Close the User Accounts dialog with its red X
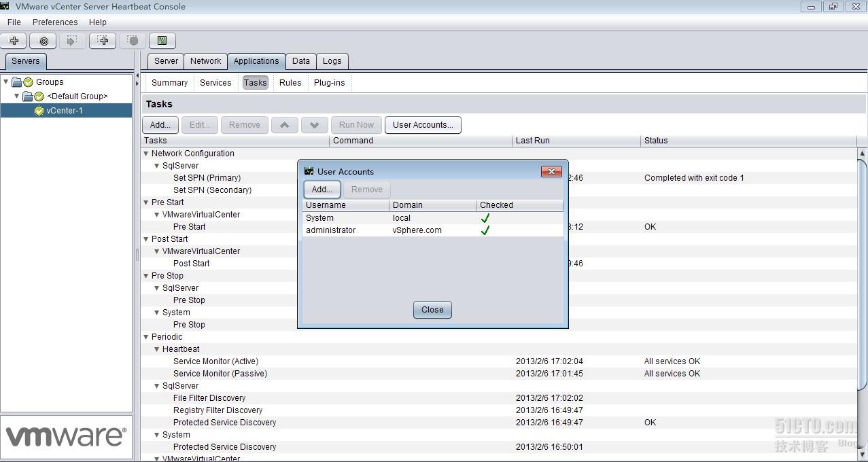868x462 pixels. pos(551,171)
